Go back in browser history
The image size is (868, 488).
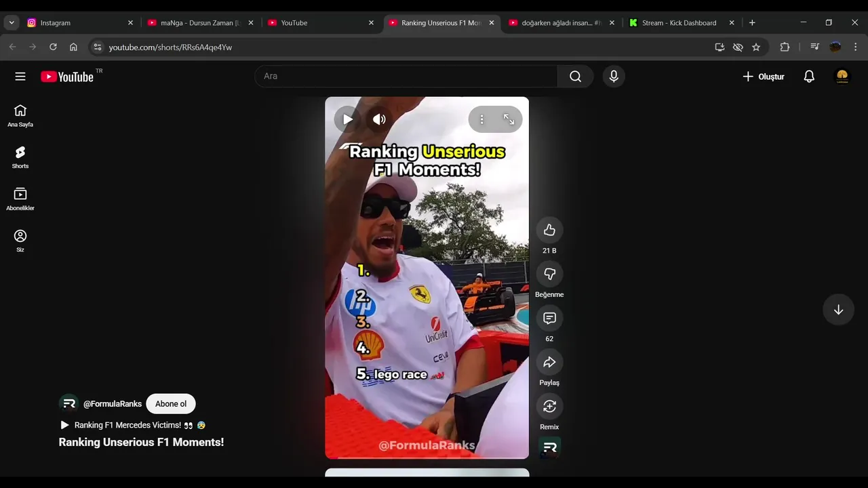pyautogui.click(x=12, y=47)
